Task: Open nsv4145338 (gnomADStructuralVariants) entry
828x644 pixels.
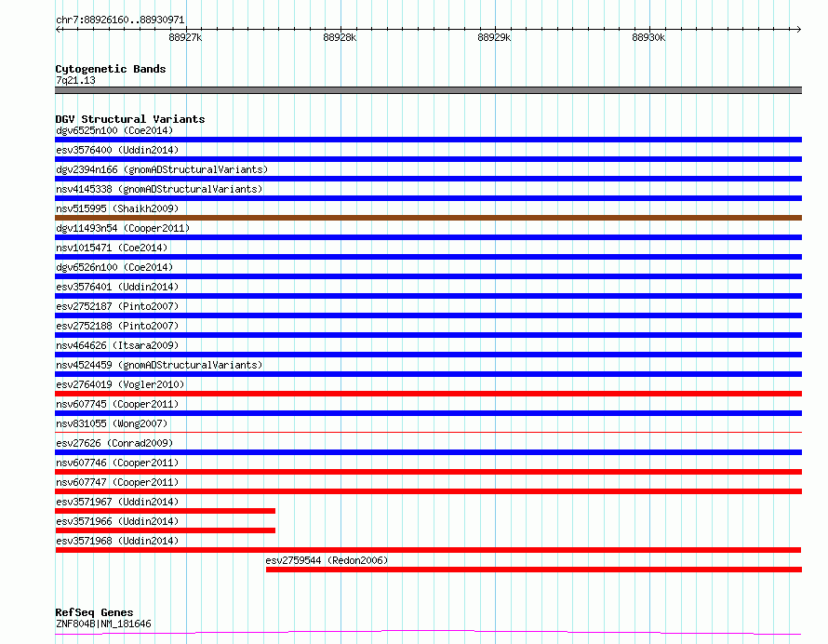Action: coord(159,189)
